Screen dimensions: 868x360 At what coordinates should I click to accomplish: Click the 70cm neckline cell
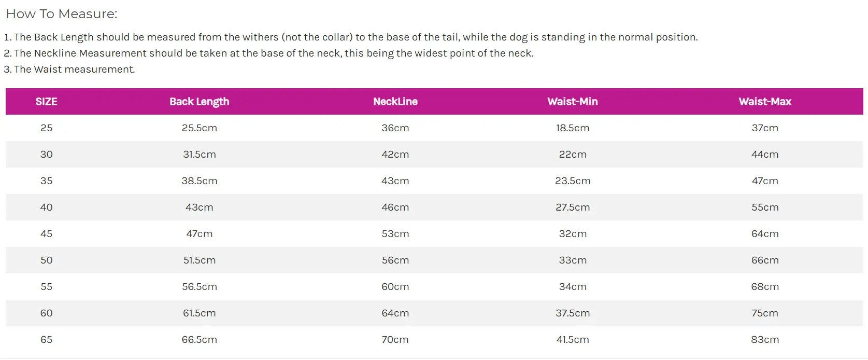click(x=395, y=340)
